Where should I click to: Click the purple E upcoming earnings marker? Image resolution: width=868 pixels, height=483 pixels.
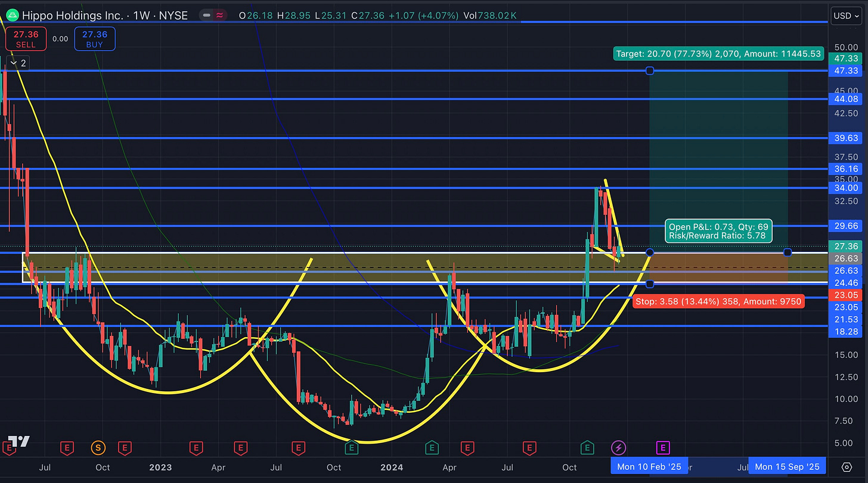[x=662, y=447]
